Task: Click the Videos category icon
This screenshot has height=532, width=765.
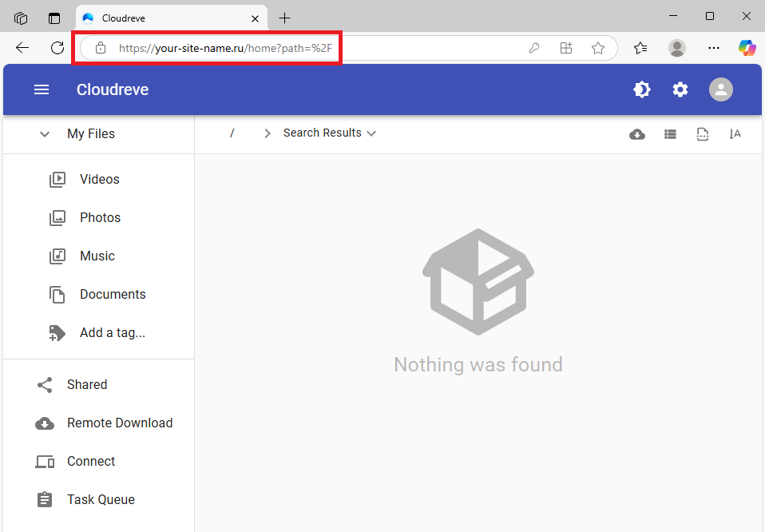Action: point(57,180)
